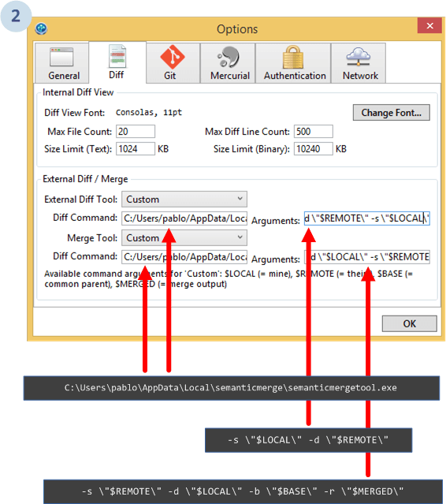Open the General tab window icon
Image resolution: width=446 pixels, height=504 pixels.
tap(61, 58)
